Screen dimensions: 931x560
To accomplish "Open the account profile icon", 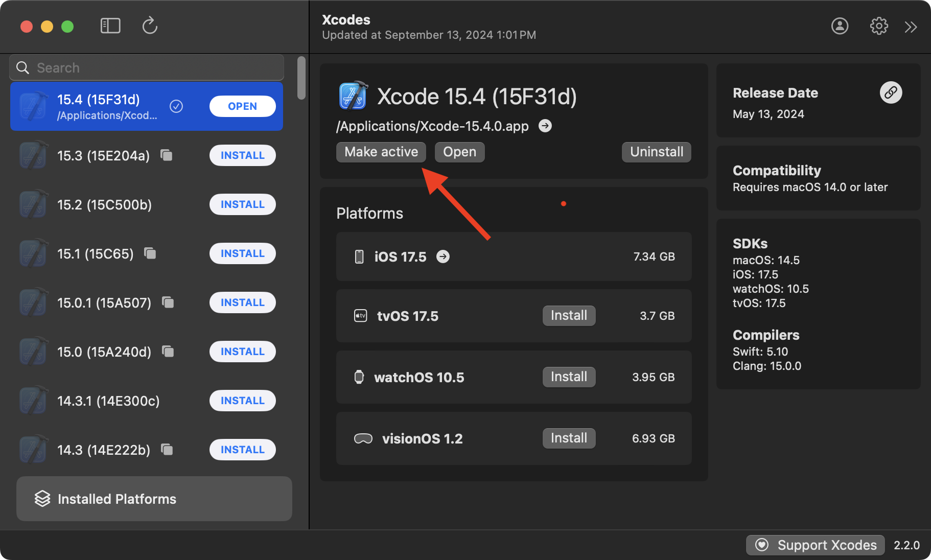I will point(840,26).
